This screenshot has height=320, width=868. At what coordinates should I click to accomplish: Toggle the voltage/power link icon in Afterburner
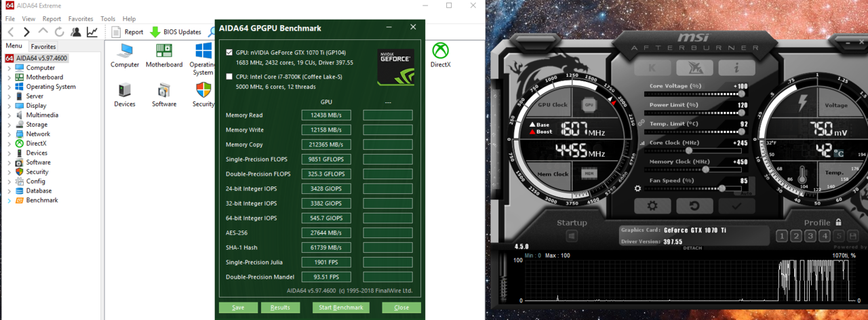(641, 123)
